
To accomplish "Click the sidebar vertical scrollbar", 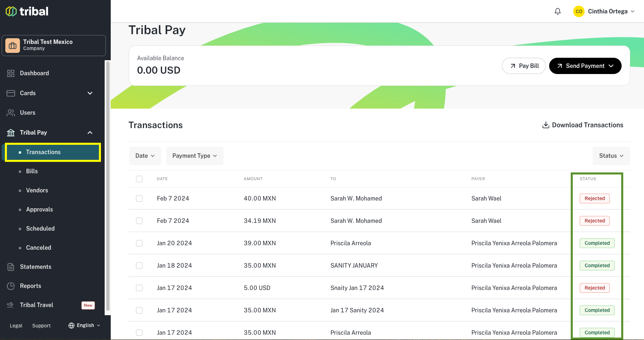I will [108, 186].
